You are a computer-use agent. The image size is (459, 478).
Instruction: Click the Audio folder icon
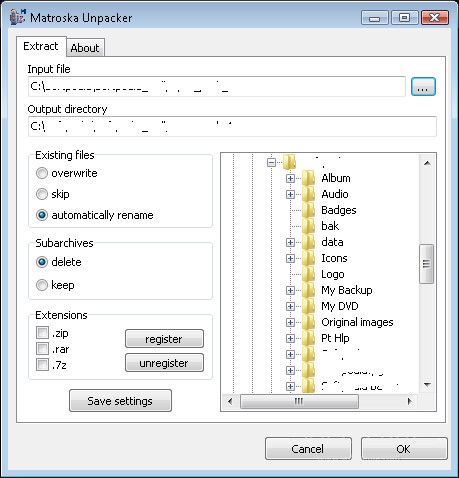(x=308, y=194)
